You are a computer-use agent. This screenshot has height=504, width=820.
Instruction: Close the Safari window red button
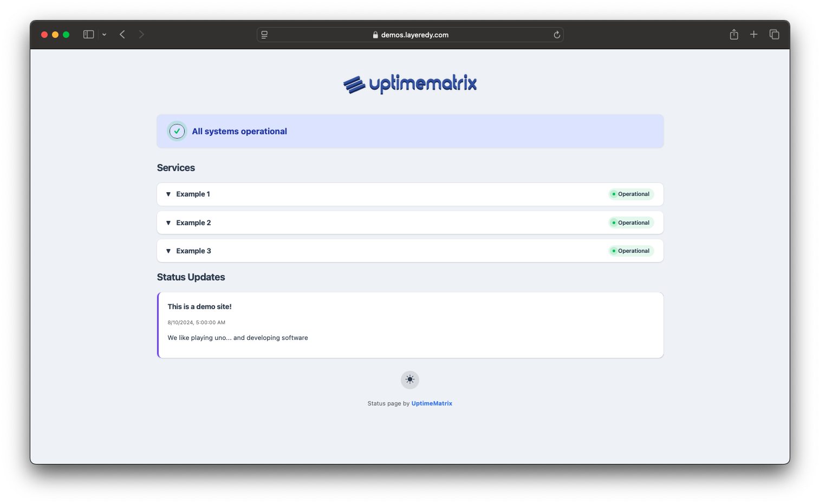point(44,35)
